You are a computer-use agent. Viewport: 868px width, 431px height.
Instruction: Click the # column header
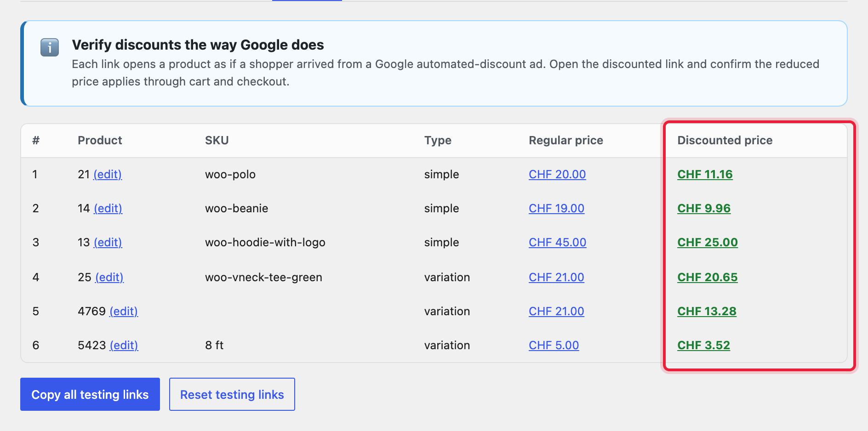36,140
